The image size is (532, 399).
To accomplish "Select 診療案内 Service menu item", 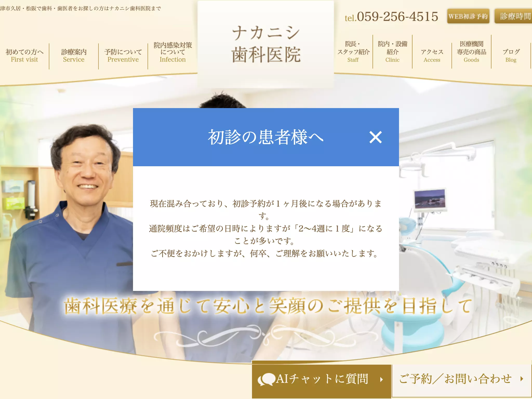I will point(74,56).
